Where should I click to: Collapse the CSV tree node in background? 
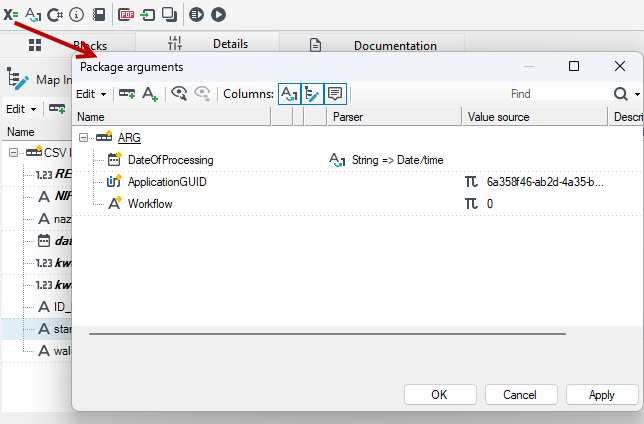click(x=14, y=153)
